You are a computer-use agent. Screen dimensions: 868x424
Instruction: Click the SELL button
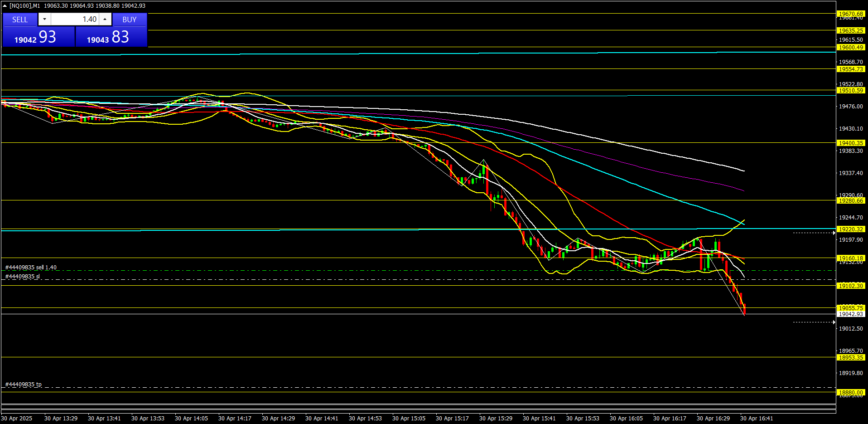[20, 19]
